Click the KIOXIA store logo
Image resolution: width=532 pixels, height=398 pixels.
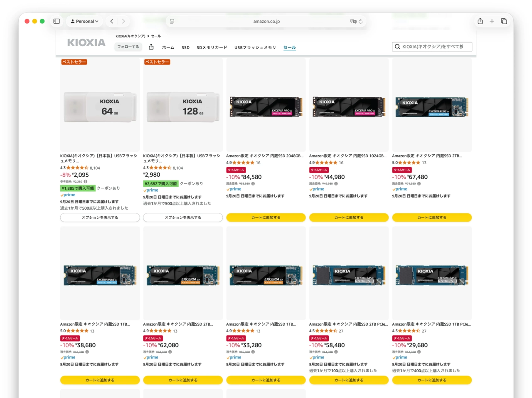(86, 42)
